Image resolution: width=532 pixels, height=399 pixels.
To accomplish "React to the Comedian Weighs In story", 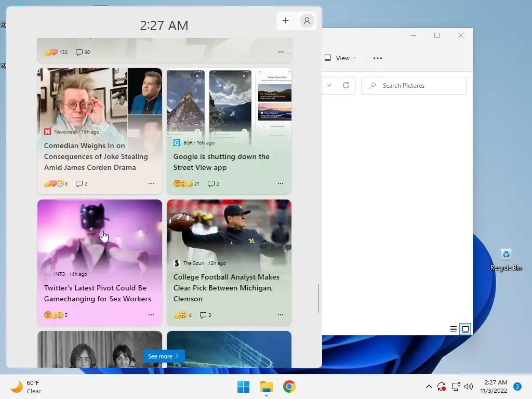I will (x=56, y=183).
